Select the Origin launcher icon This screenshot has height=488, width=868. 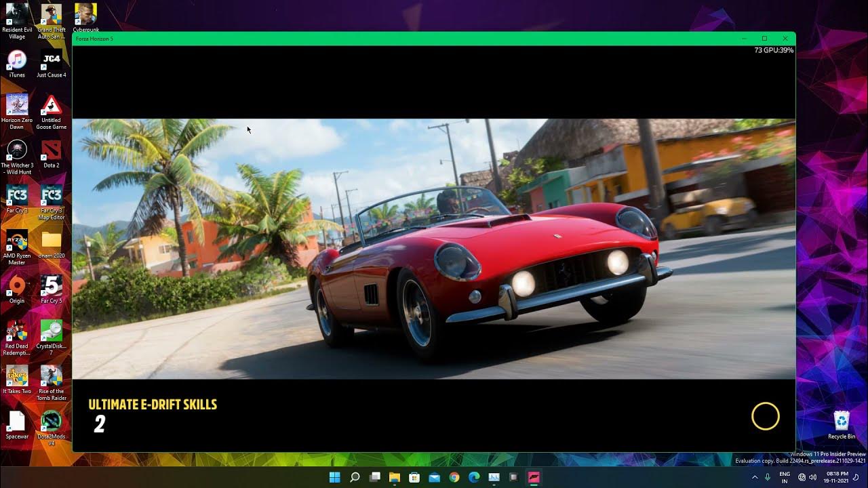tap(17, 289)
